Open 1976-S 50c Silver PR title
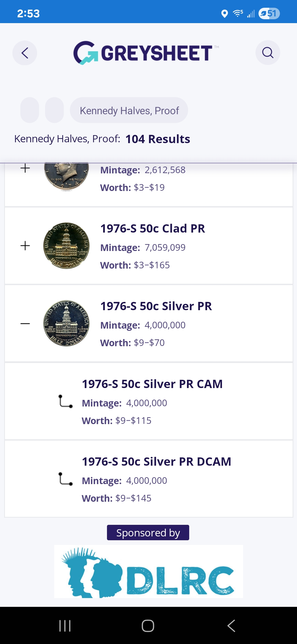 coord(156,306)
